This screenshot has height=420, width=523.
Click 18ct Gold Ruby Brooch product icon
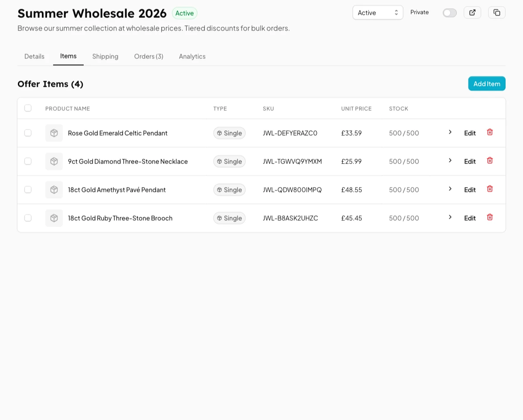[54, 218]
